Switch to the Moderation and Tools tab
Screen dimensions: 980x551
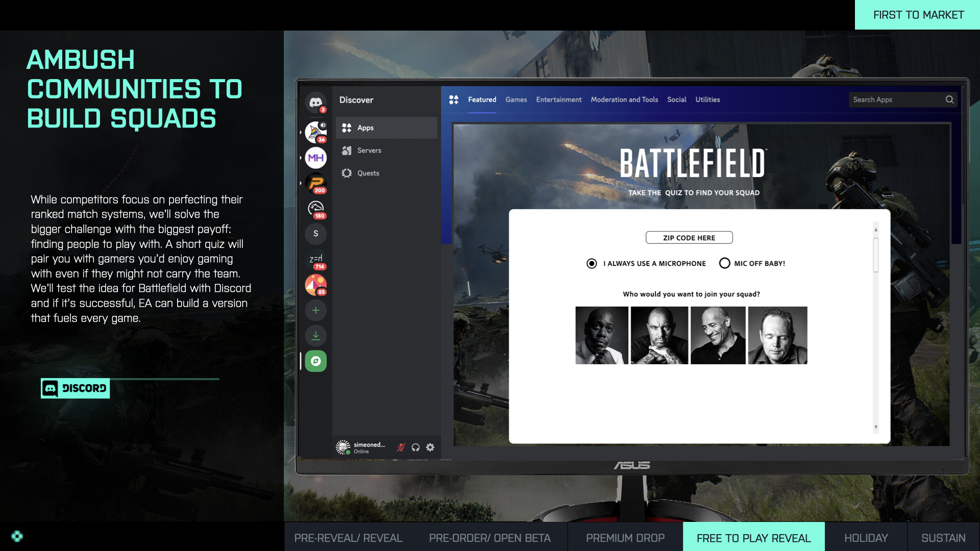tap(624, 99)
